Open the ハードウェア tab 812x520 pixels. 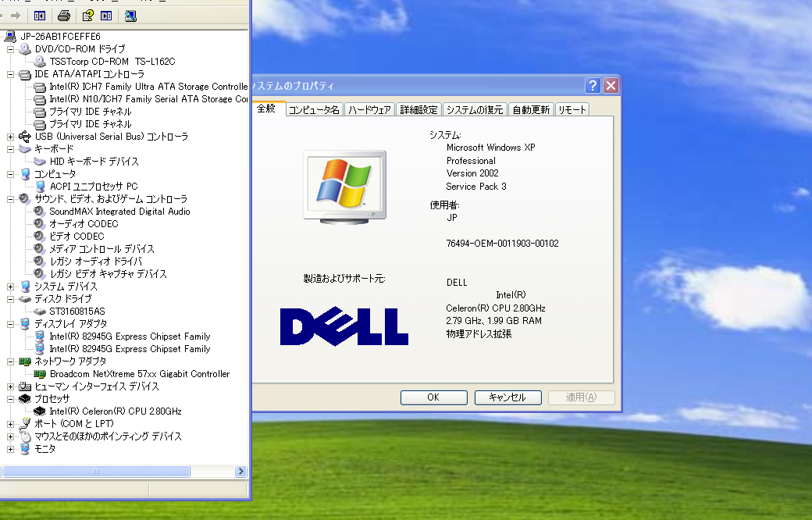[x=369, y=110]
